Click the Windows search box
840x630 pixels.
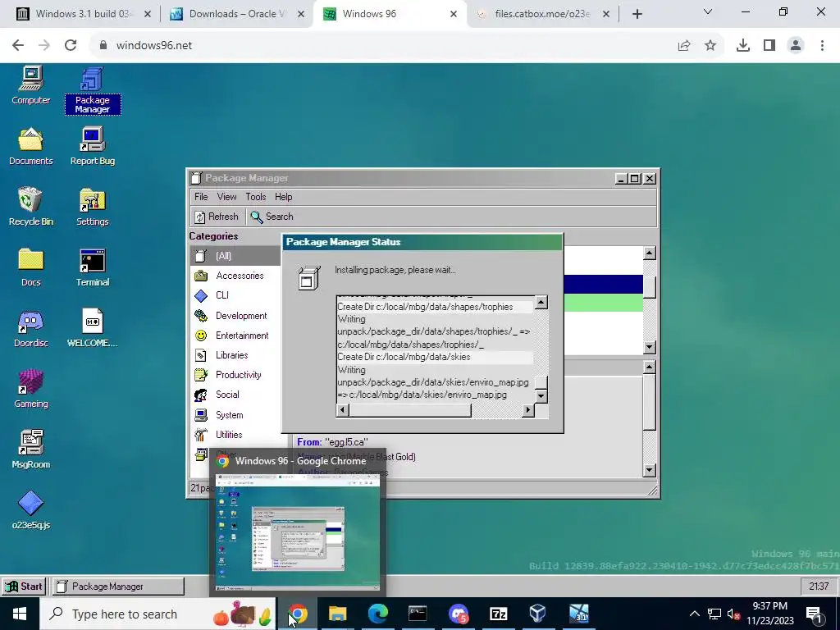[157, 614]
